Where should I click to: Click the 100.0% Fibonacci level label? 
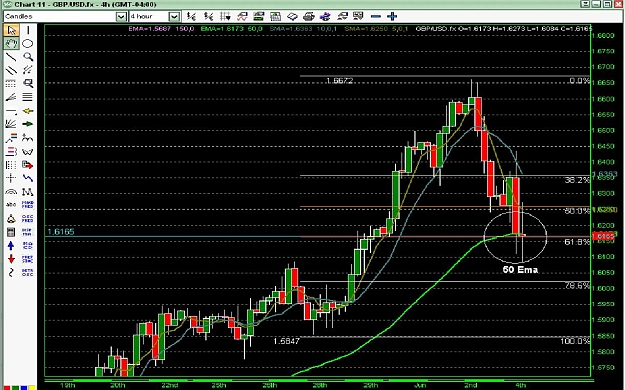574,341
